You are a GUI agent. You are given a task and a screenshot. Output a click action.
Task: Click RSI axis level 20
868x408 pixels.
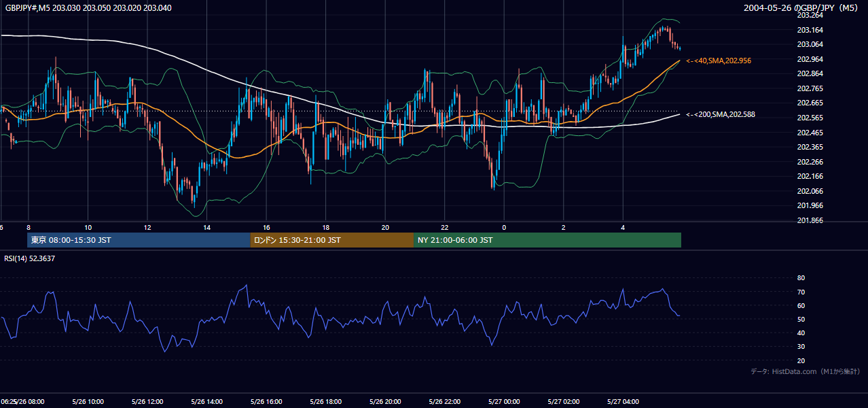pyautogui.click(x=801, y=360)
